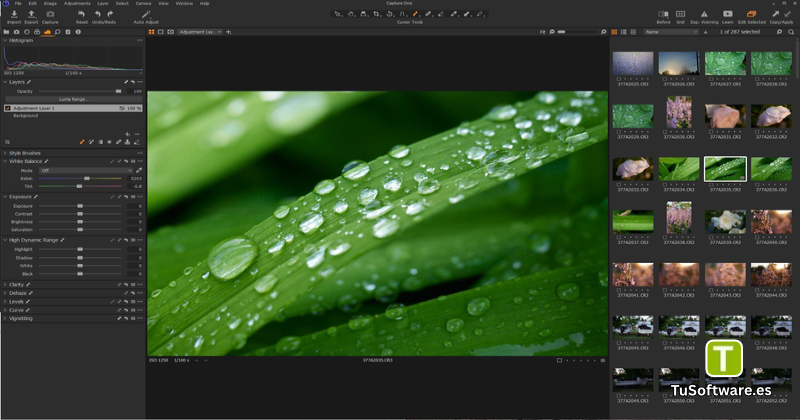Screen dimensions: 800x420
Task: Open the Layer menu
Action: 103,3
